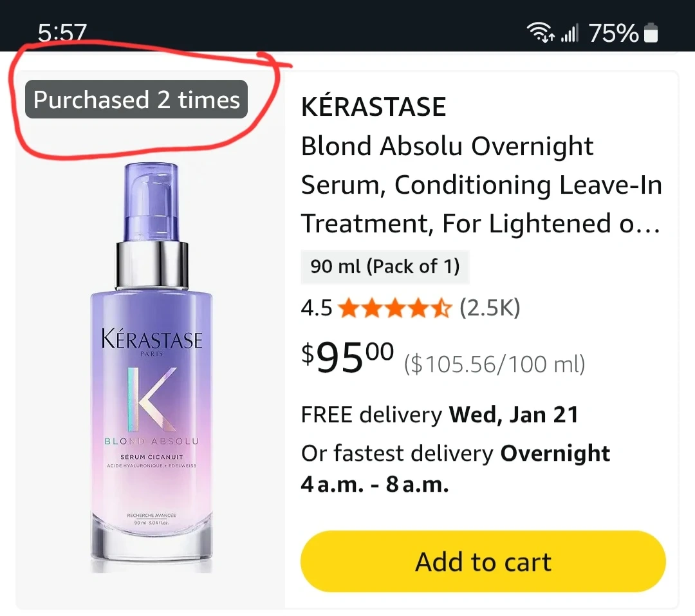Open the 2.5K reviews count link
Screen dimensions: 695x616
point(489,309)
